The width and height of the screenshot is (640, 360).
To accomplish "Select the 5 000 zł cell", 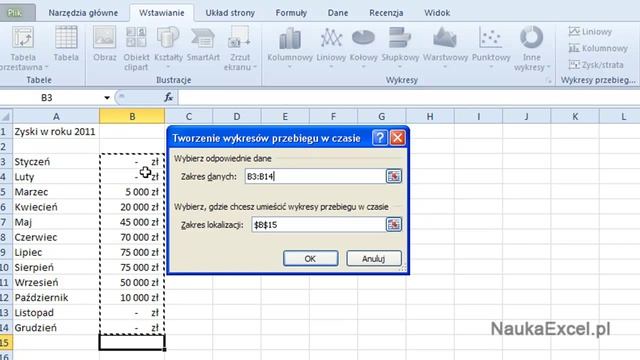I will point(132,192).
